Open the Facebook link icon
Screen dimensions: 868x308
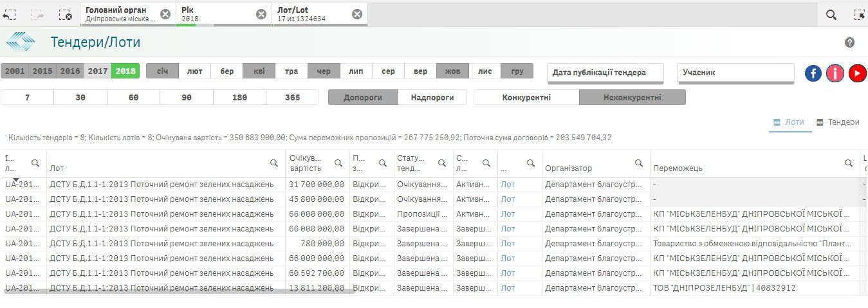[813, 73]
